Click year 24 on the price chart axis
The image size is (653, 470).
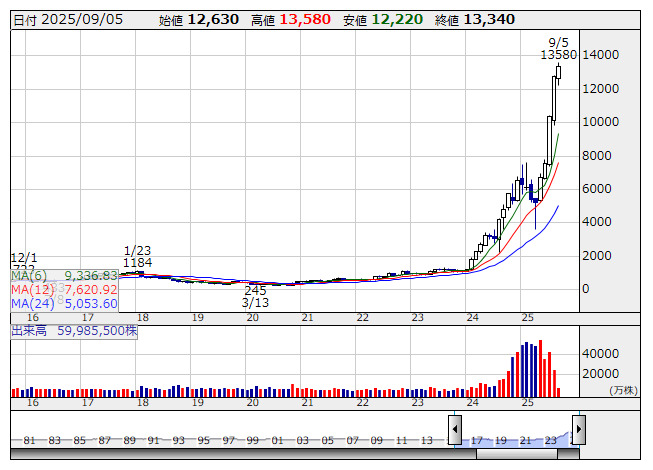coord(472,318)
